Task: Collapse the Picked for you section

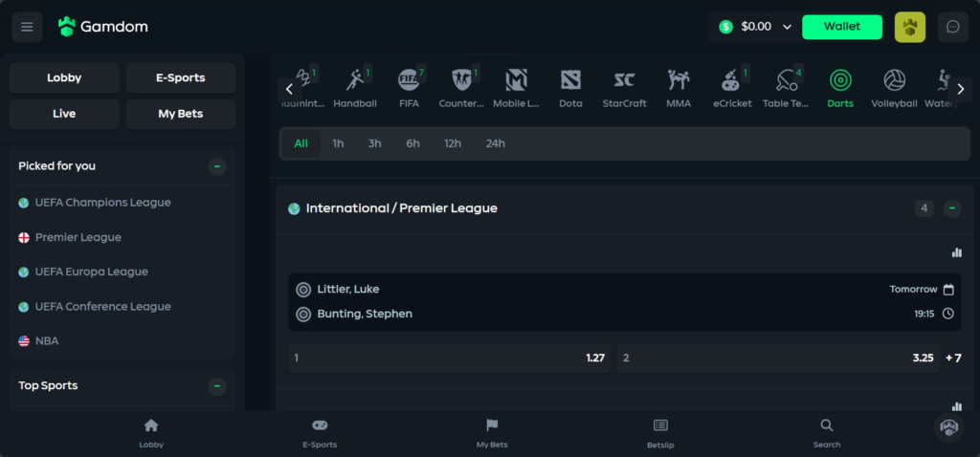Action: coord(217,166)
